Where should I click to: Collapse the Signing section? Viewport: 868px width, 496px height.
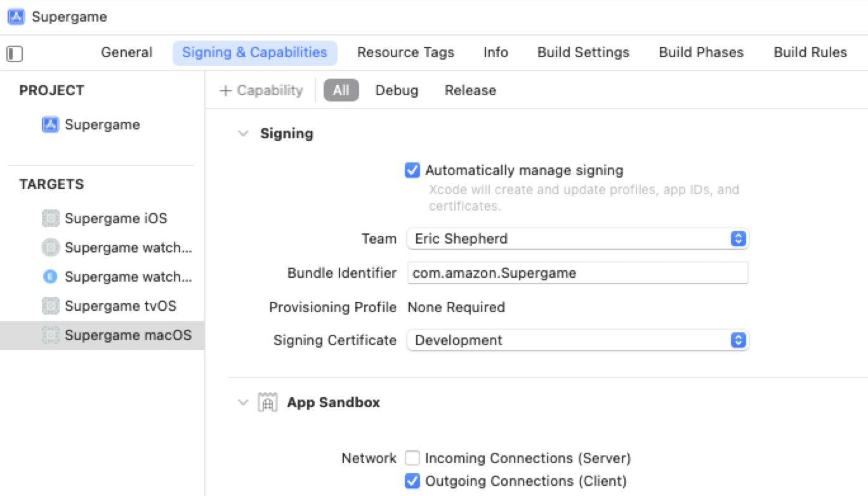(x=243, y=133)
